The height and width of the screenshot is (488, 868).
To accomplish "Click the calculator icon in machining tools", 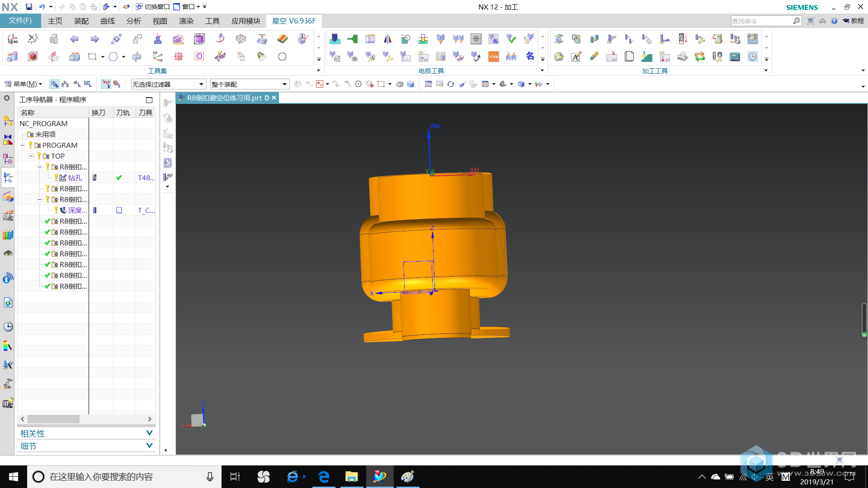I will (x=735, y=57).
